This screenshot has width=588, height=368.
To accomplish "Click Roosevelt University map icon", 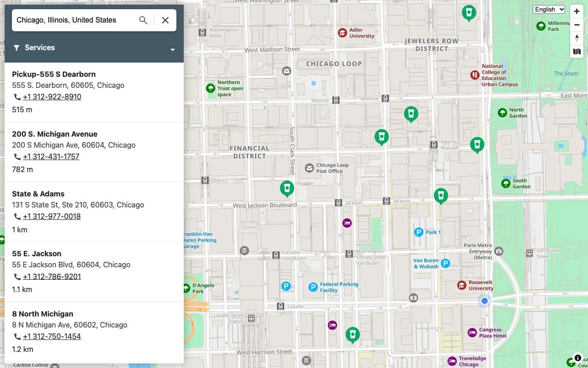I will coord(462,285).
